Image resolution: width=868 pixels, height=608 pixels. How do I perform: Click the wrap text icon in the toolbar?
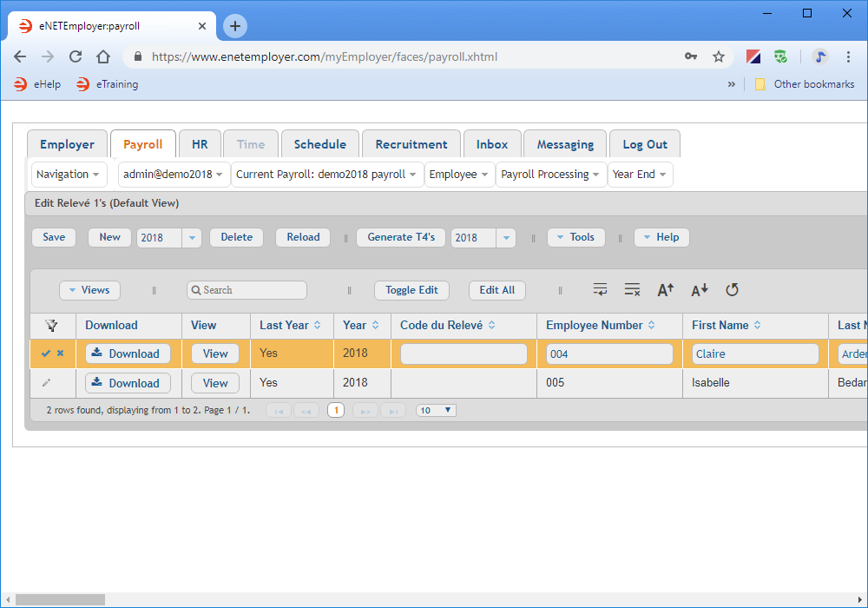click(600, 290)
